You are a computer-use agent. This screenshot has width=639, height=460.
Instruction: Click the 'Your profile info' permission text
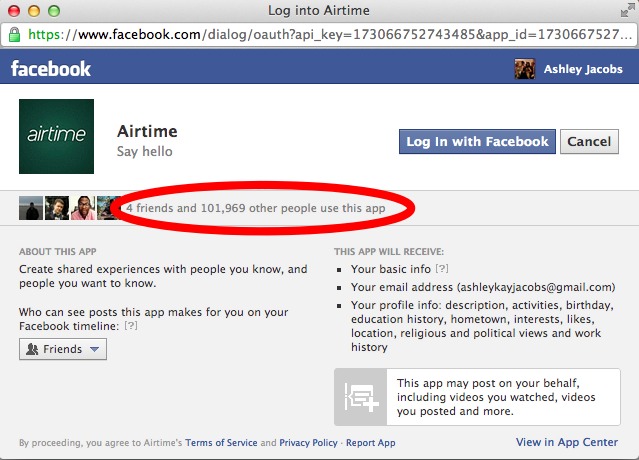[x=483, y=326]
